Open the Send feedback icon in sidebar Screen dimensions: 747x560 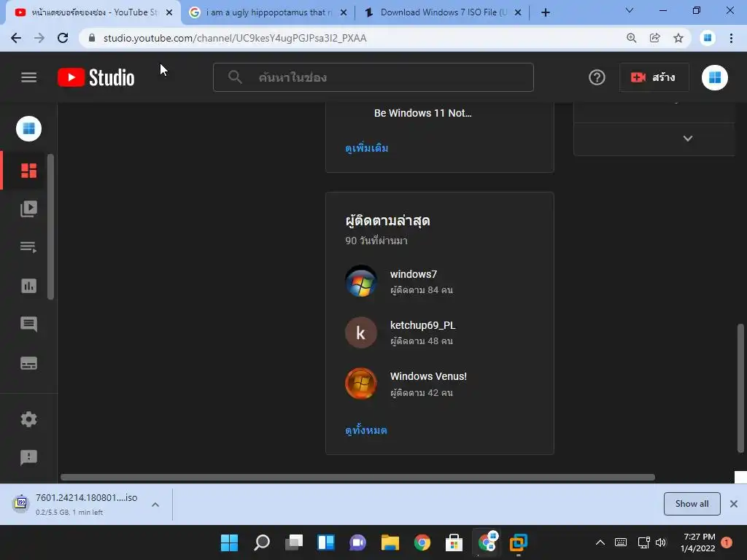click(28, 458)
